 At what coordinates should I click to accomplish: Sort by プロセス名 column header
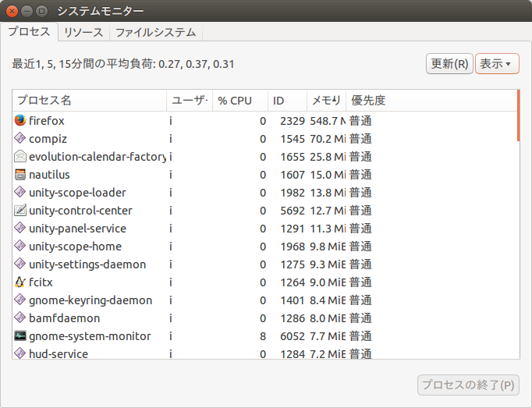click(x=90, y=101)
